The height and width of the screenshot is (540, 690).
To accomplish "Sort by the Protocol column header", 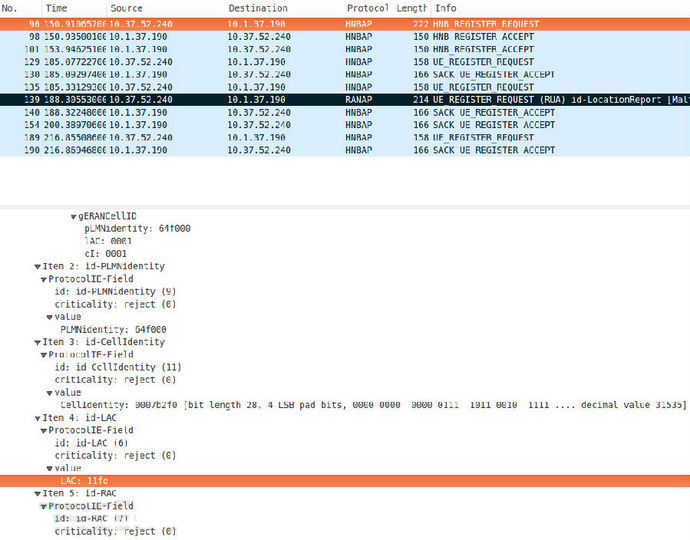I will click(x=367, y=8).
